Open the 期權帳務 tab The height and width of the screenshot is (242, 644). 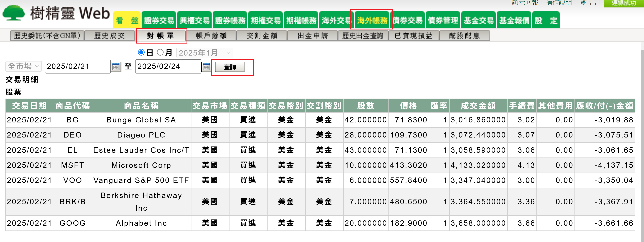[301, 20]
